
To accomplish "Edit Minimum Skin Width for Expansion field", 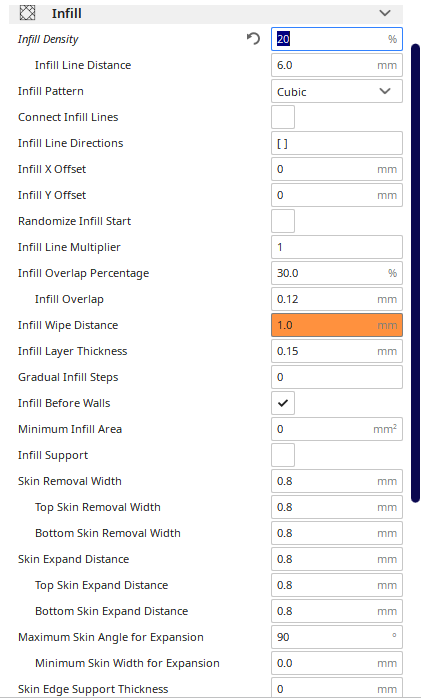I will tap(337, 663).
